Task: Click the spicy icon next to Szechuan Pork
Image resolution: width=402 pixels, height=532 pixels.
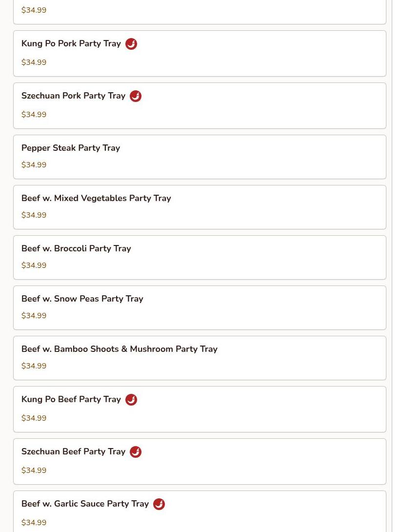Action: tap(136, 96)
